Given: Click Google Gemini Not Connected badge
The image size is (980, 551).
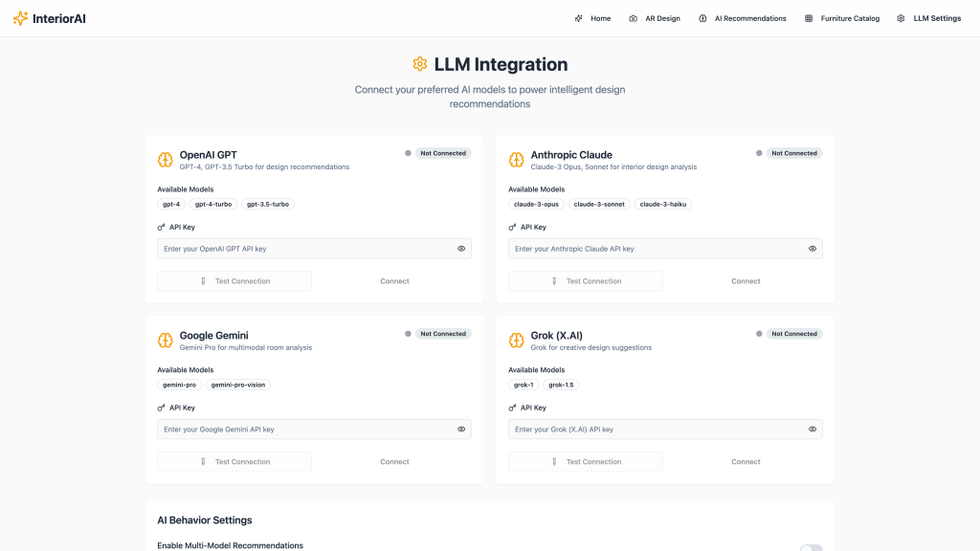Looking at the screenshot, I should click(443, 334).
